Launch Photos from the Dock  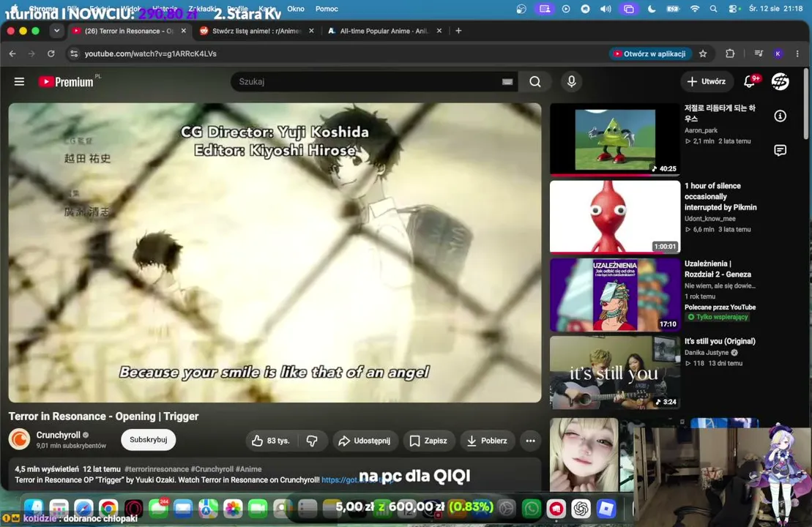click(233, 509)
